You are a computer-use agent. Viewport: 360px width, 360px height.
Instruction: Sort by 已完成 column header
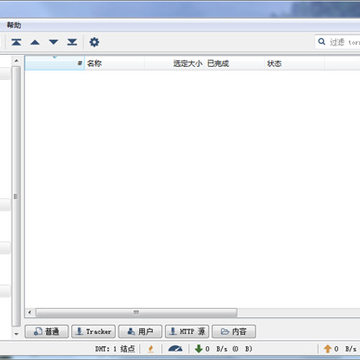235,63
